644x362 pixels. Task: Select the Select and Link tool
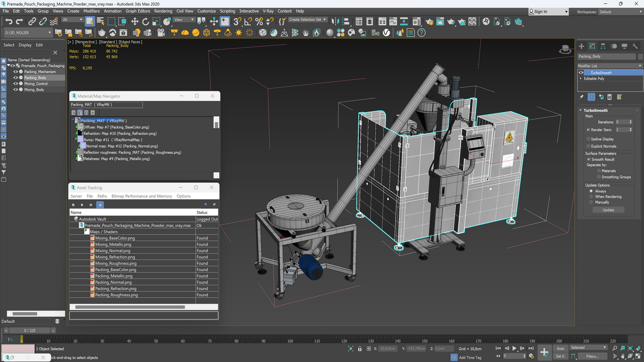click(x=32, y=22)
